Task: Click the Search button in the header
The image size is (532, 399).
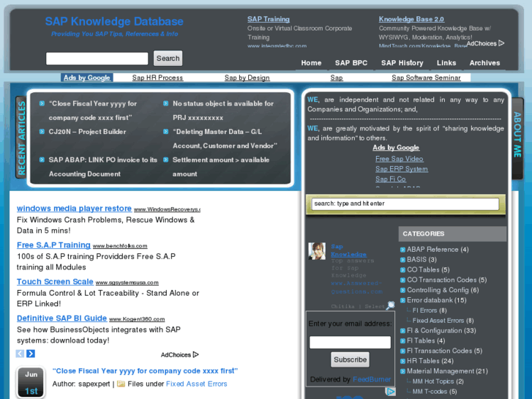Action: [x=168, y=58]
